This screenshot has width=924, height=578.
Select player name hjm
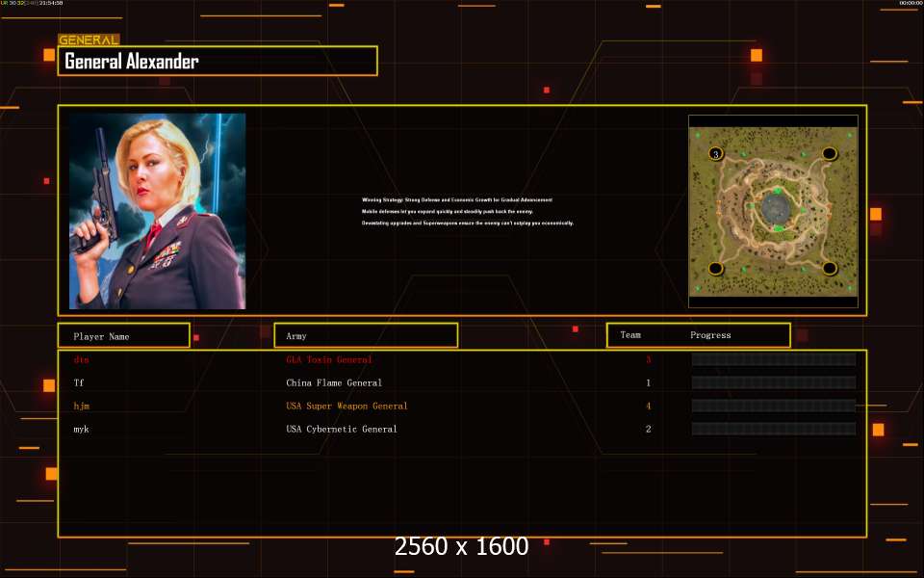pyautogui.click(x=81, y=406)
